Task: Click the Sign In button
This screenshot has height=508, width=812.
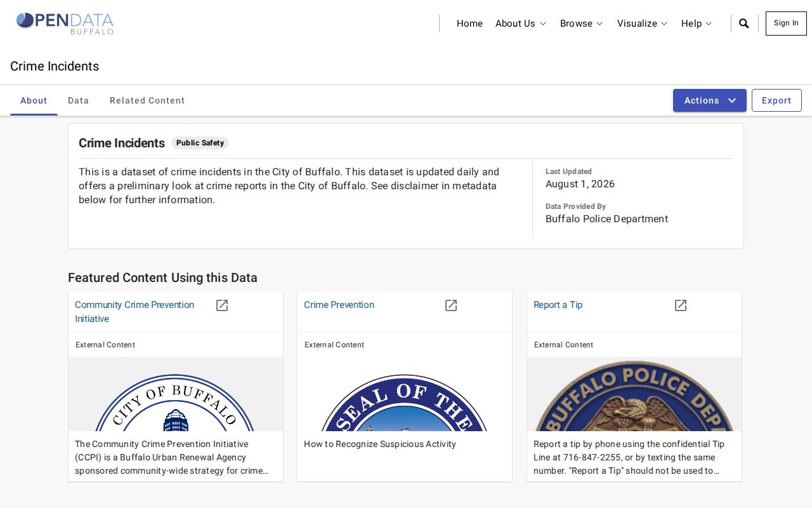Action: pyautogui.click(x=786, y=23)
